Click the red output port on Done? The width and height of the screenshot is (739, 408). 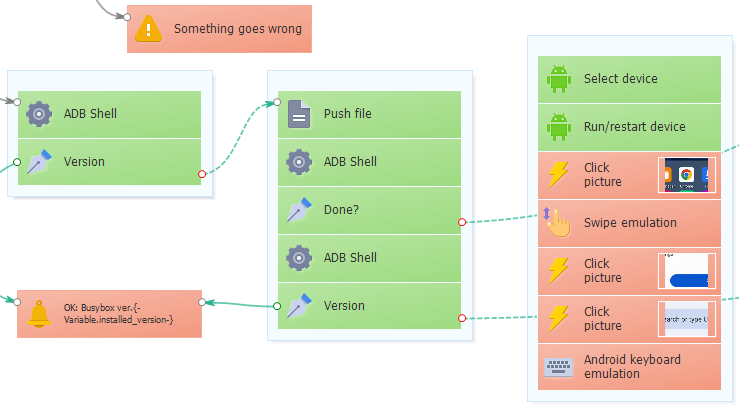(x=462, y=222)
